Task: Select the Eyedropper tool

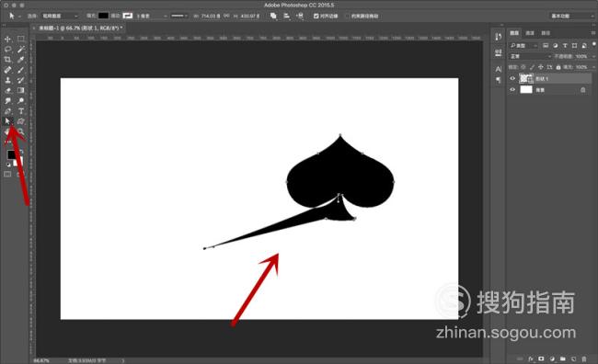Action: [x=21, y=60]
